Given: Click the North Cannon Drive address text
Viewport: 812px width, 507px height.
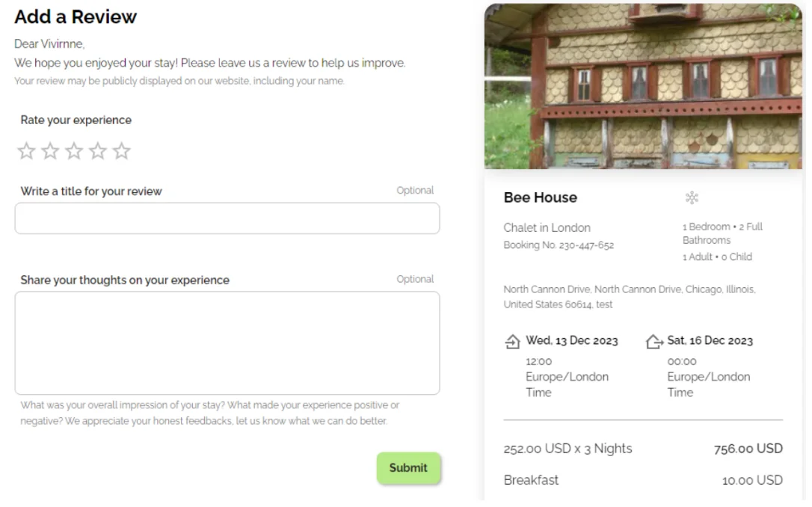Looking at the screenshot, I should 630,289.
